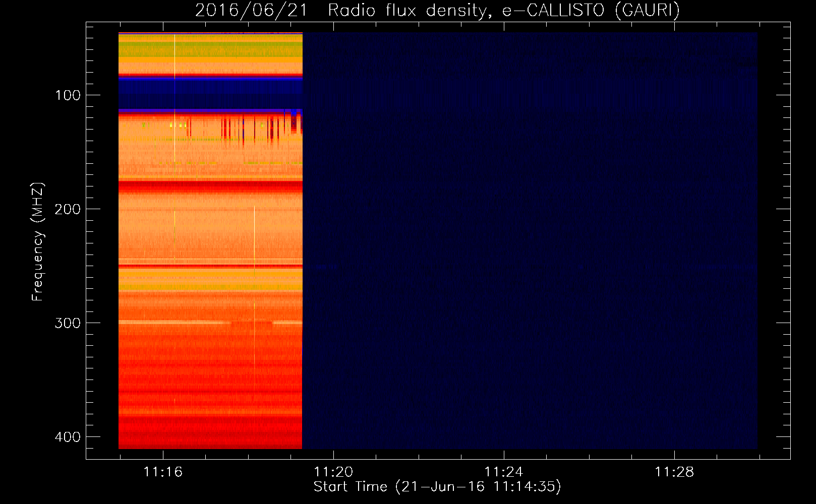Click the 11:16 time tick label

[x=163, y=472]
